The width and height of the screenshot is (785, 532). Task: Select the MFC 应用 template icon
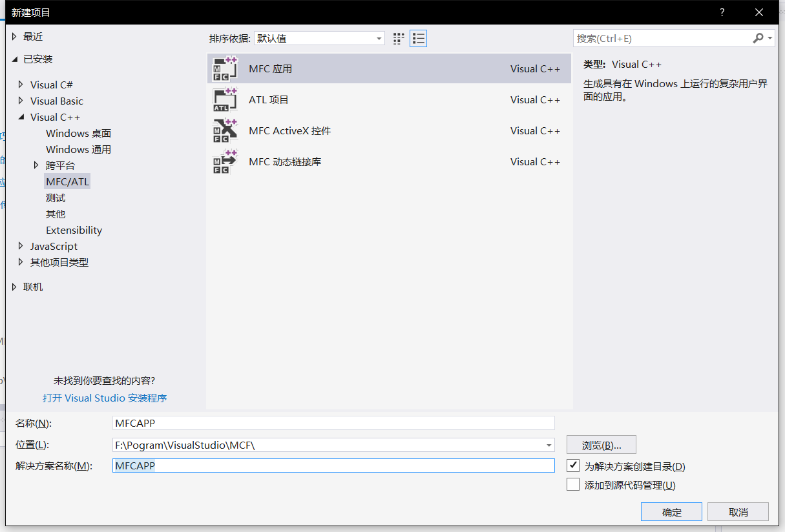225,68
